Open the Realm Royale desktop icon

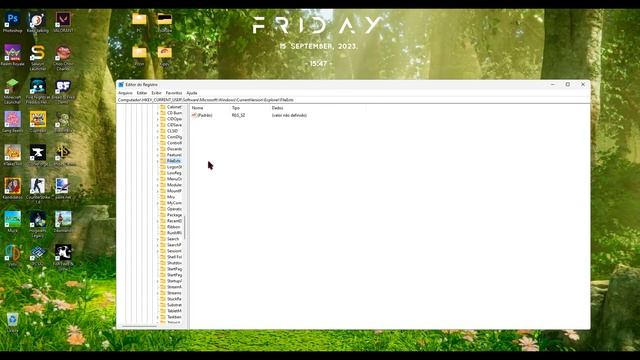13,54
